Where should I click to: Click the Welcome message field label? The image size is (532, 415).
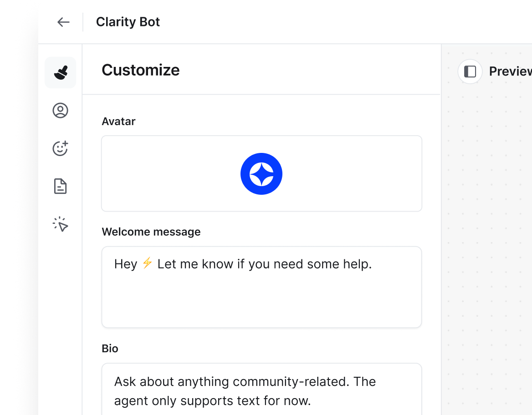tap(151, 232)
